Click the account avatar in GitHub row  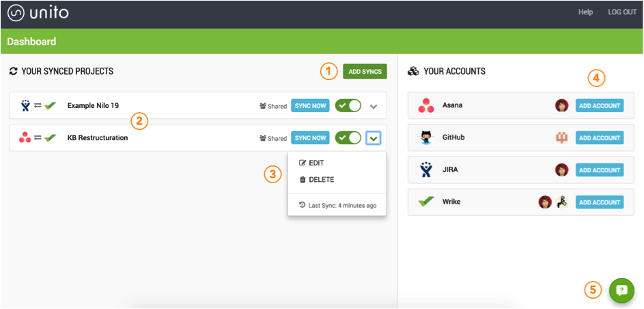tap(561, 137)
